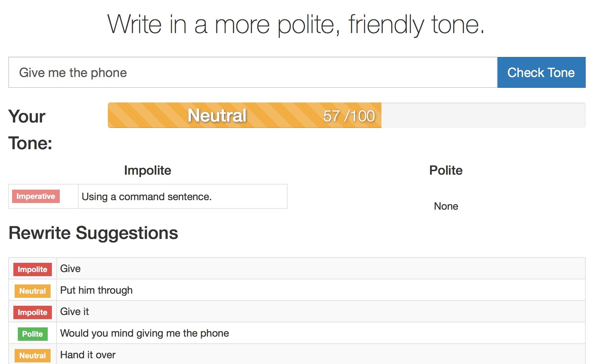The width and height of the screenshot is (593, 364).
Task: Select the suggestion Would you mind giving me the phone
Action: [144, 333]
